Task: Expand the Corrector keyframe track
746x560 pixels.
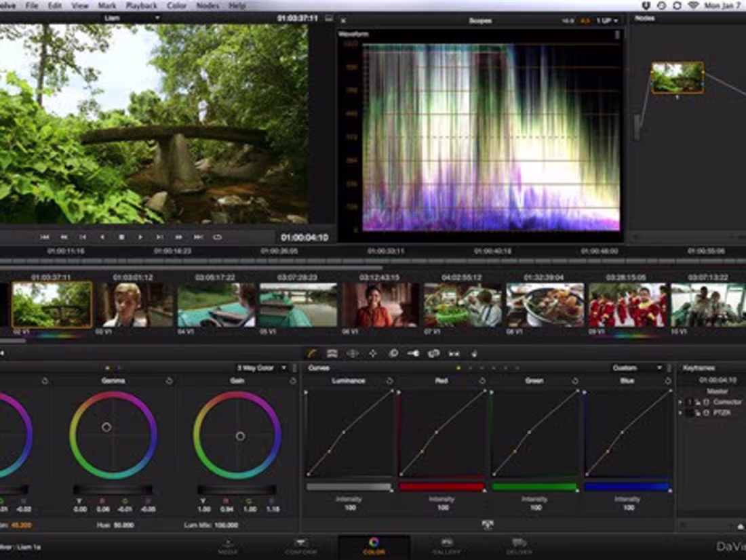Action: 680,403
